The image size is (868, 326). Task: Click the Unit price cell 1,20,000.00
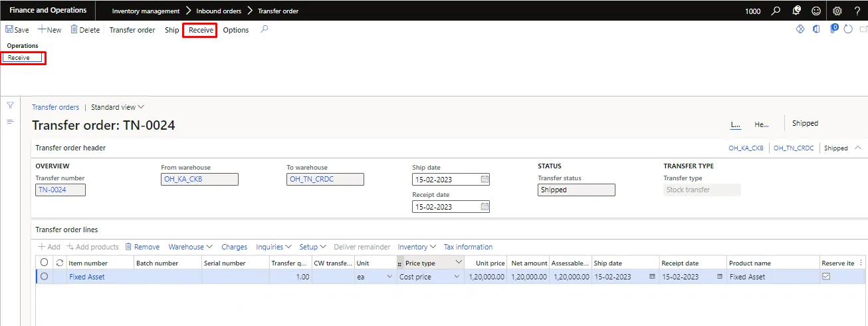point(486,277)
